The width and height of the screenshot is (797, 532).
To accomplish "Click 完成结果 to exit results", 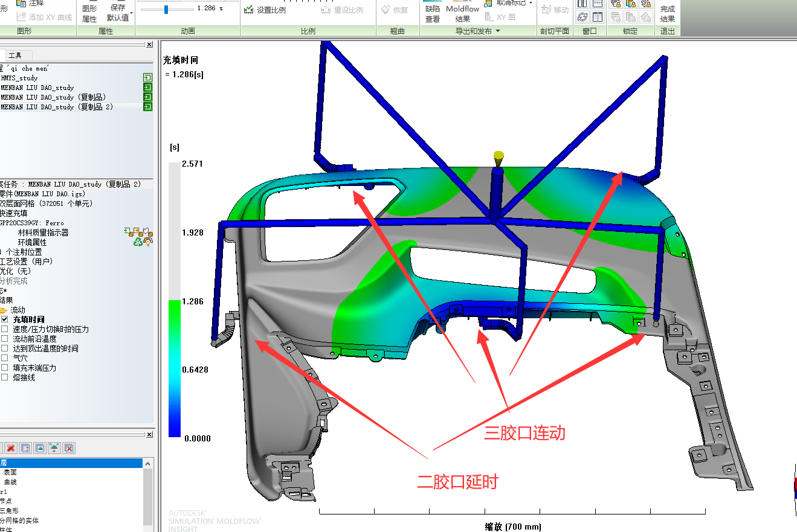I will tap(667, 13).
